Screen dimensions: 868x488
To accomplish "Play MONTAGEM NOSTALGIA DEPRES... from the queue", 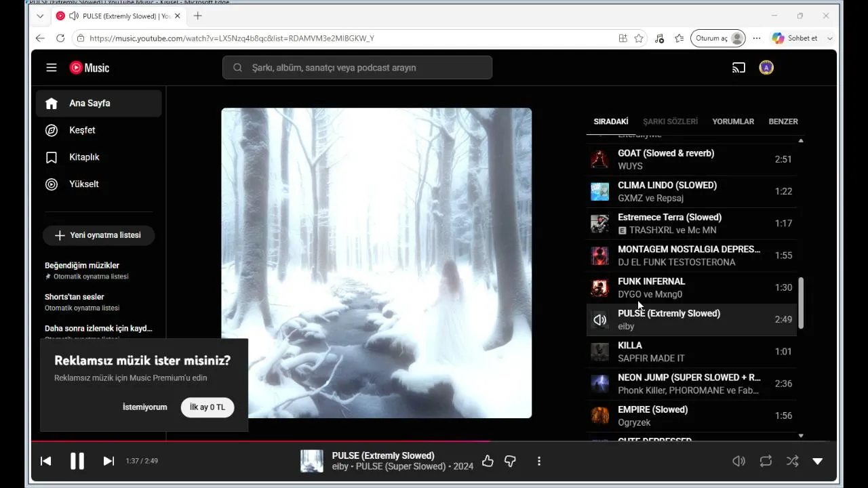I will [692, 256].
